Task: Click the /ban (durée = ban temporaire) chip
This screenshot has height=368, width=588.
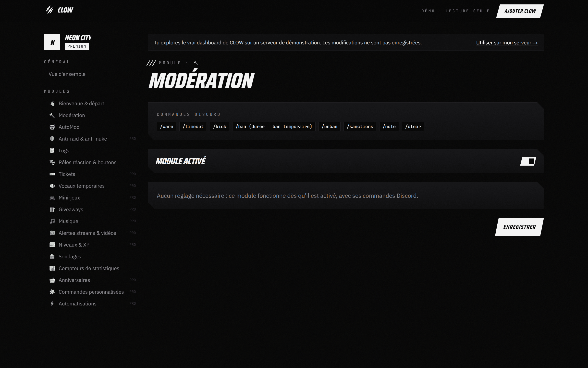Action: click(274, 127)
